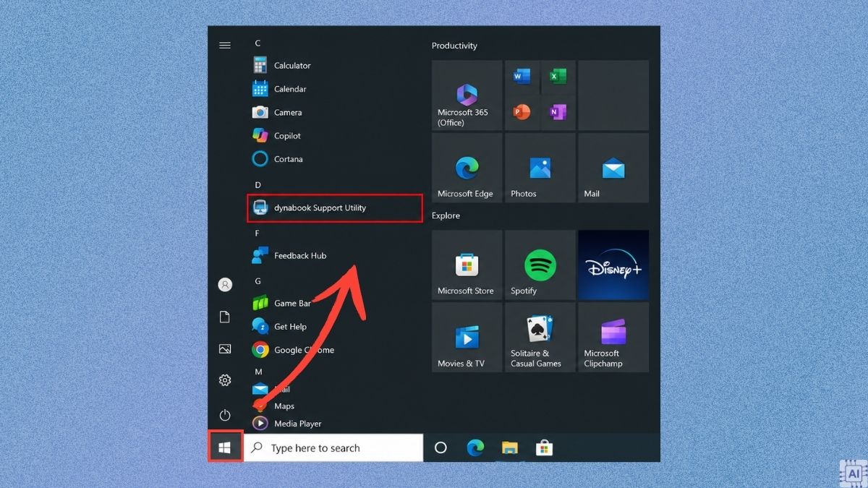The image size is (868, 488).
Task: Open Cortana in the app list
Action: point(334,158)
